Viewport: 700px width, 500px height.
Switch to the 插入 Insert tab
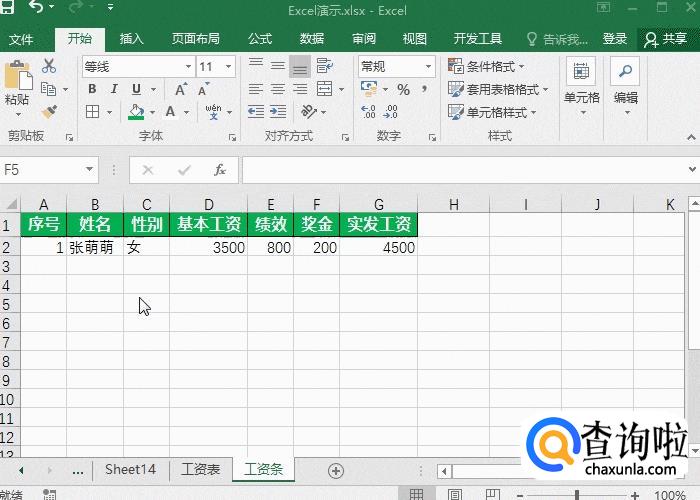coord(131,39)
